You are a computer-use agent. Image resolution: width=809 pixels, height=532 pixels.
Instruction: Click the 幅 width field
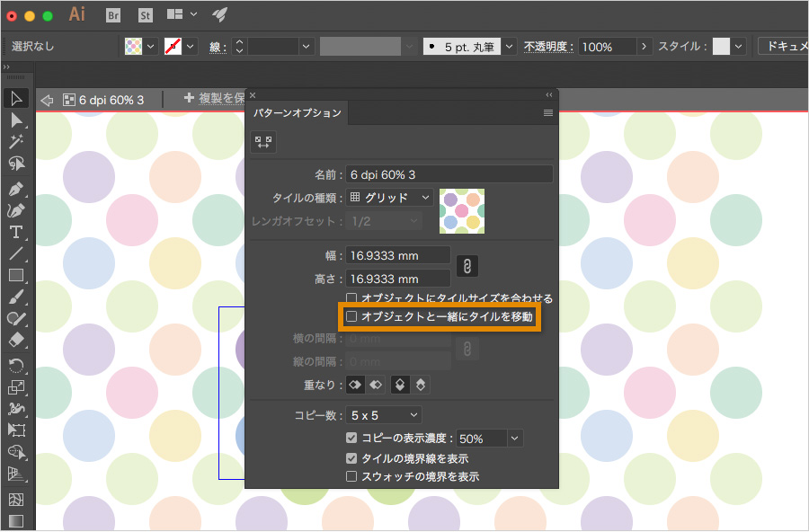tap(398, 255)
